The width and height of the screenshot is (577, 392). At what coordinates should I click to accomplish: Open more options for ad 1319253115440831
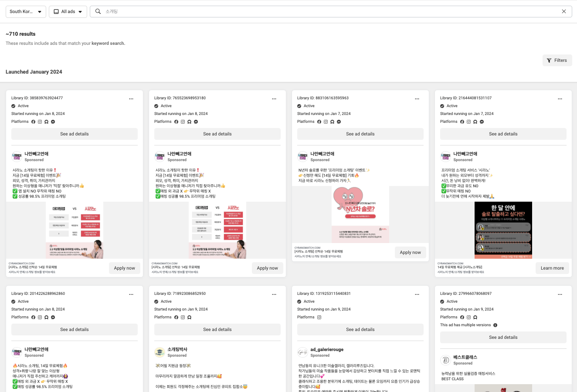coord(417,294)
